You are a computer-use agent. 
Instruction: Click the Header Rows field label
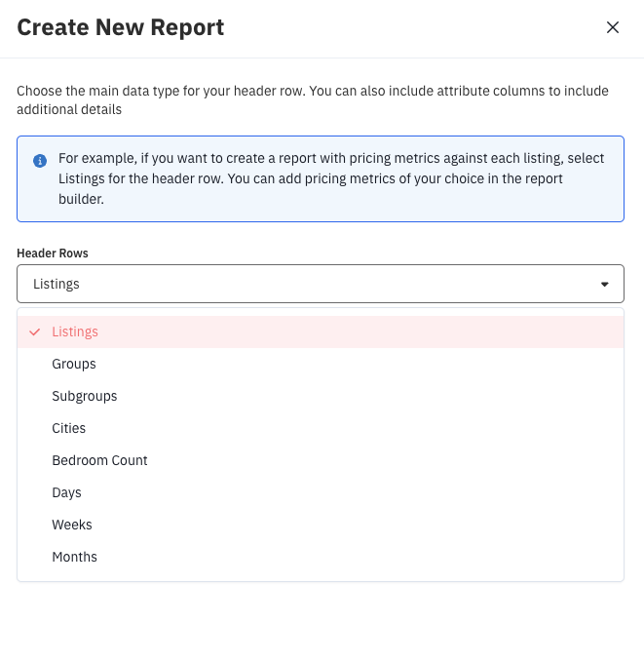pos(53,253)
